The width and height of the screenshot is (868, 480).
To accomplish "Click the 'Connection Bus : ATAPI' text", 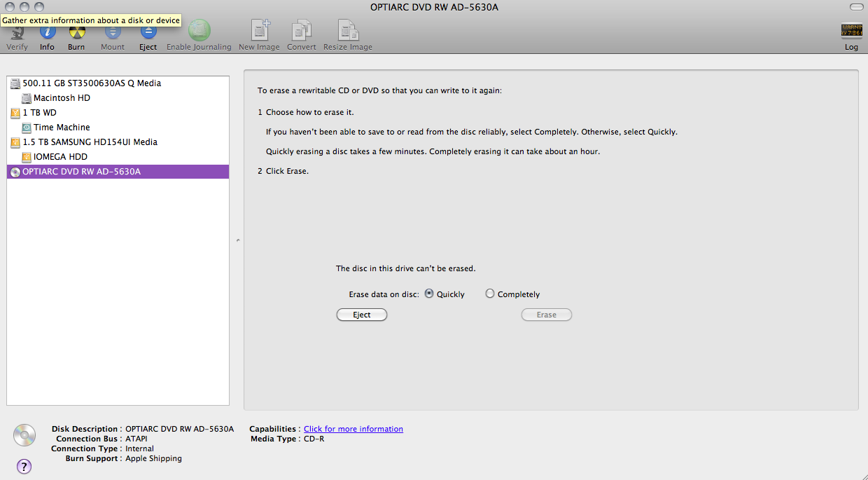I will pyautogui.click(x=101, y=439).
